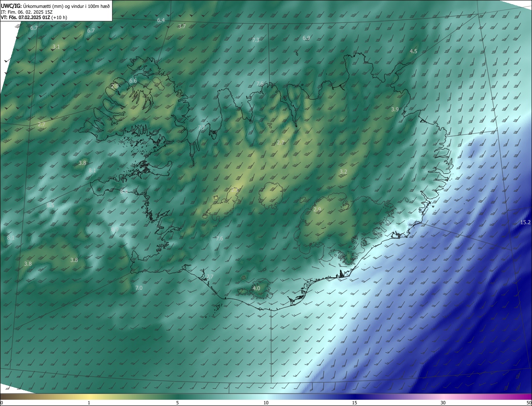This screenshot has width=532, height=406.
Task: Click the colorbar tick label 10
Action: 266,403
